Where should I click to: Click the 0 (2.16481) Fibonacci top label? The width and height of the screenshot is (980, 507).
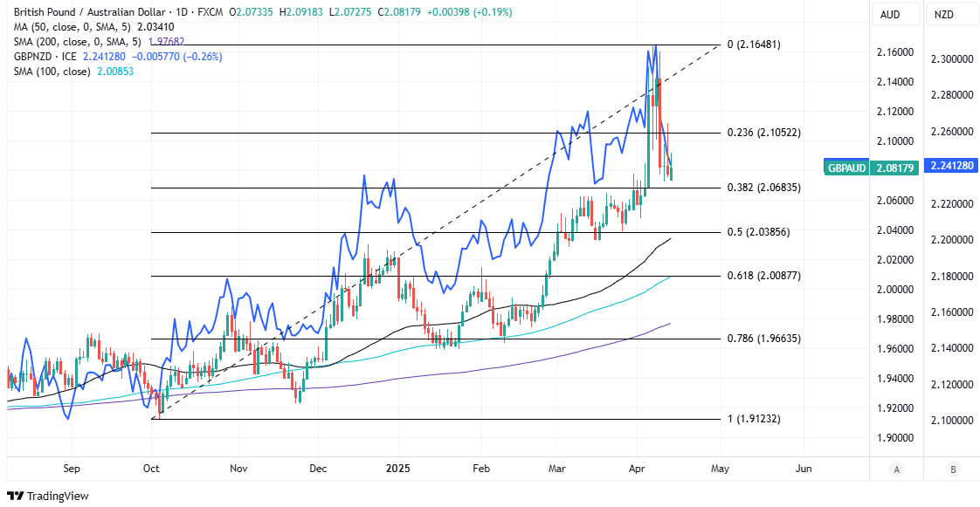tap(754, 45)
